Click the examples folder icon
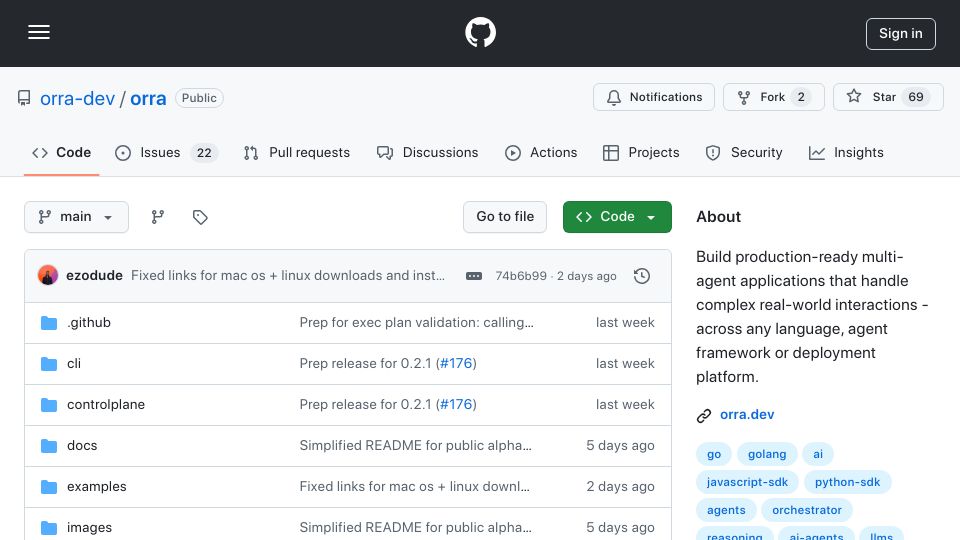 tap(49, 487)
